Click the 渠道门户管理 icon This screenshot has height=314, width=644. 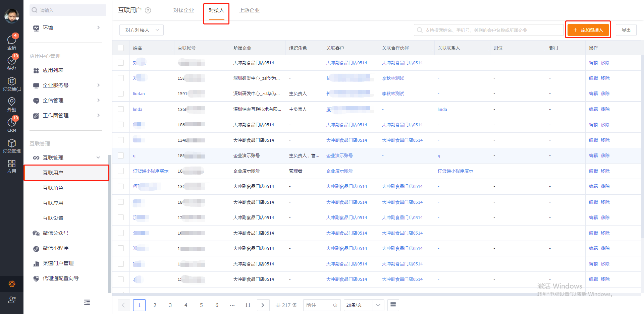36,264
